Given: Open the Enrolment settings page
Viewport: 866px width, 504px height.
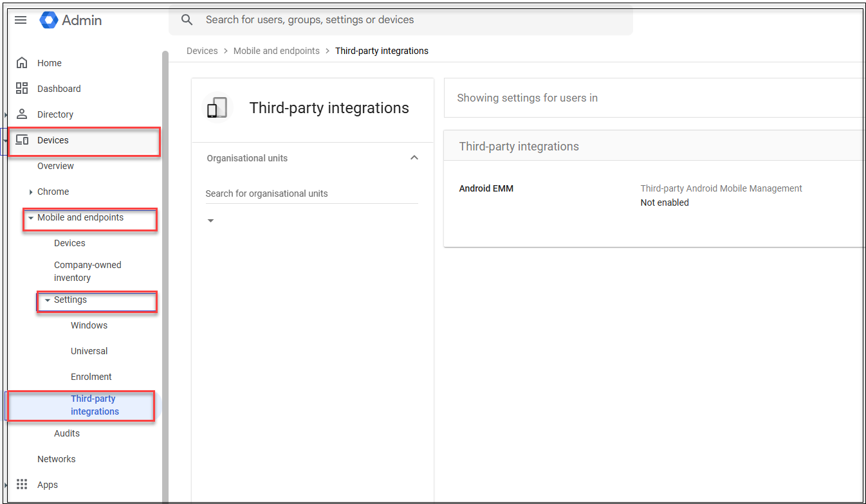Looking at the screenshot, I should tap(91, 377).
